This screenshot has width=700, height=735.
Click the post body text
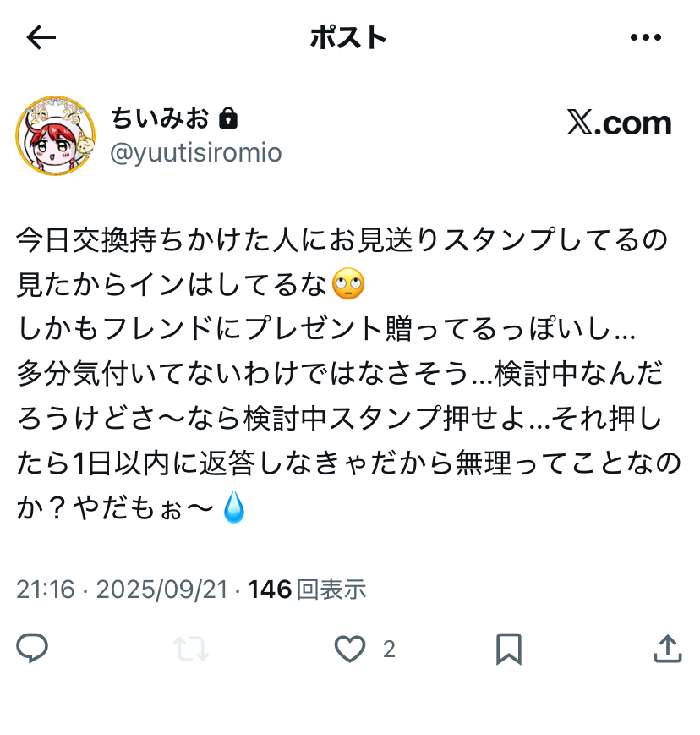[x=348, y=373]
